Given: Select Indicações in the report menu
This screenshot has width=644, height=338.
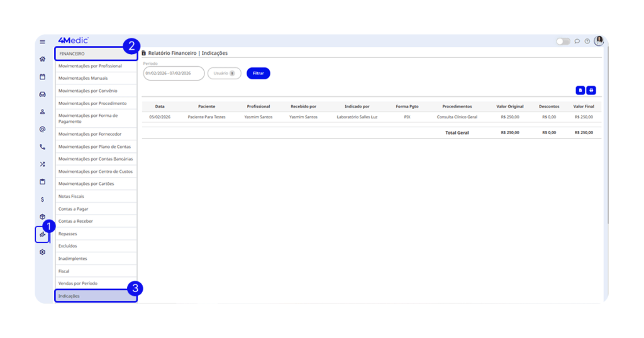Looking at the screenshot, I should pos(96,296).
